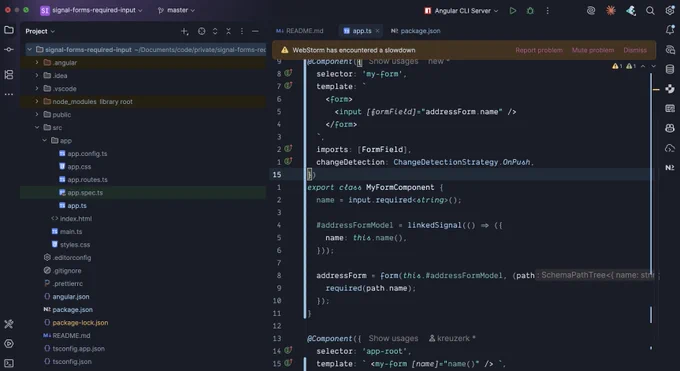This screenshot has height=371, width=680.
Task: Open project switcher signal-forms-required-input
Action: 92,10
